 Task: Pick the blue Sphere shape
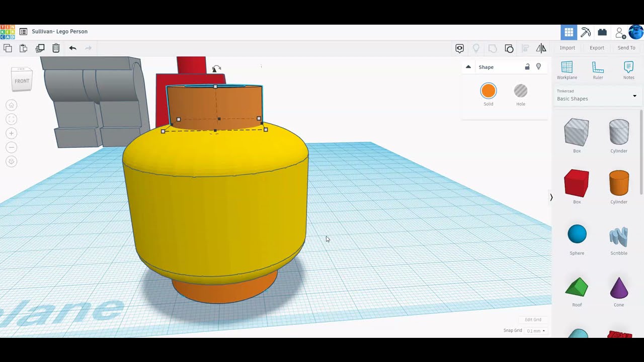click(x=577, y=234)
